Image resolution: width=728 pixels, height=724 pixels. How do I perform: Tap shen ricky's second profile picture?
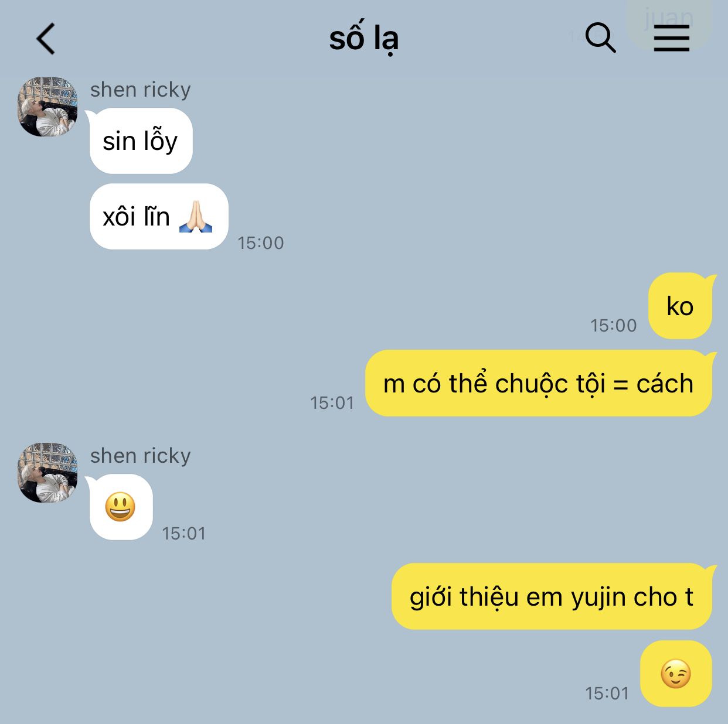point(47,473)
